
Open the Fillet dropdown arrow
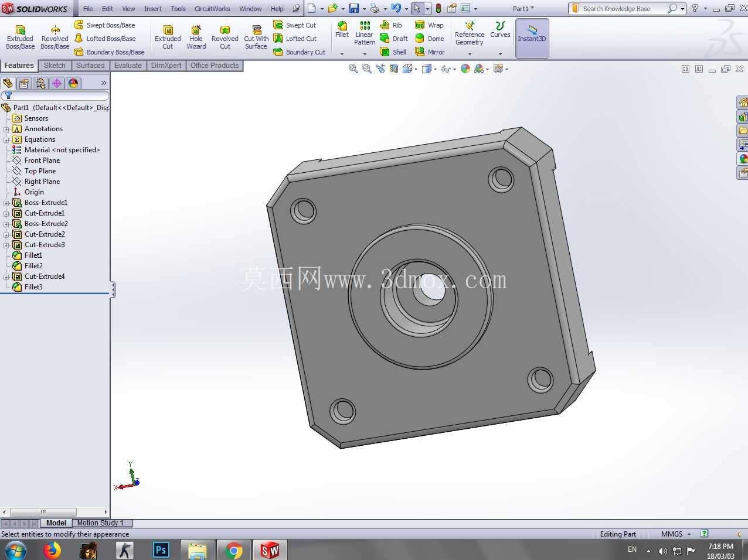point(342,54)
